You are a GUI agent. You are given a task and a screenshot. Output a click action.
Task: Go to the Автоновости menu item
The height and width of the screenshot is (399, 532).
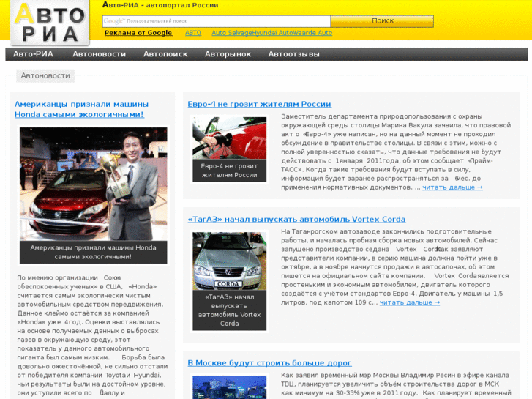pyautogui.click(x=99, y=54)
